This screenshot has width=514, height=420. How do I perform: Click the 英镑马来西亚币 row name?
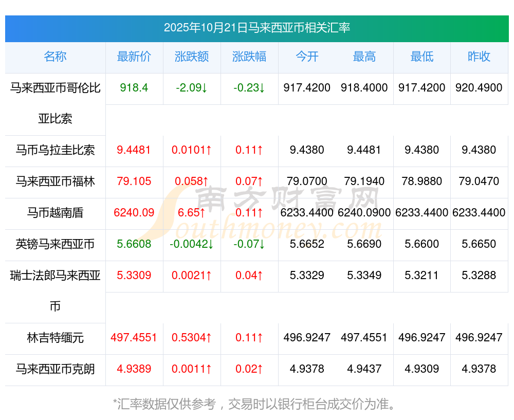tap(55, 244)
